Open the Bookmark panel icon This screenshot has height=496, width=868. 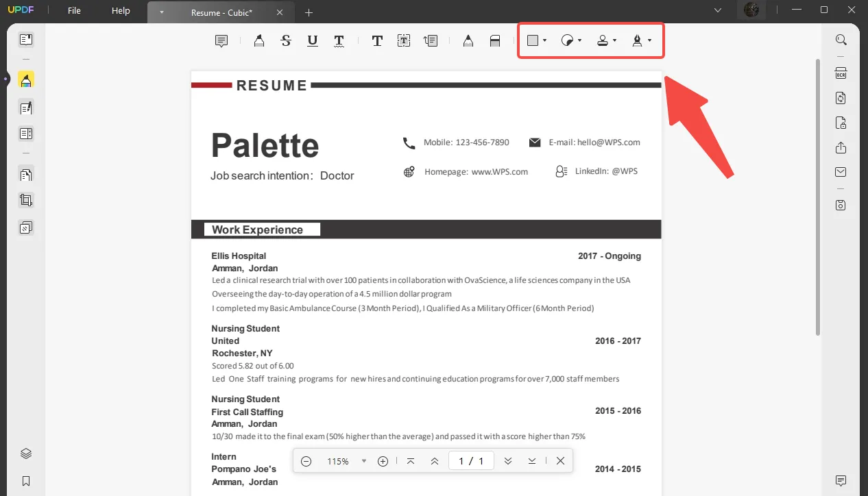(26, 481)
